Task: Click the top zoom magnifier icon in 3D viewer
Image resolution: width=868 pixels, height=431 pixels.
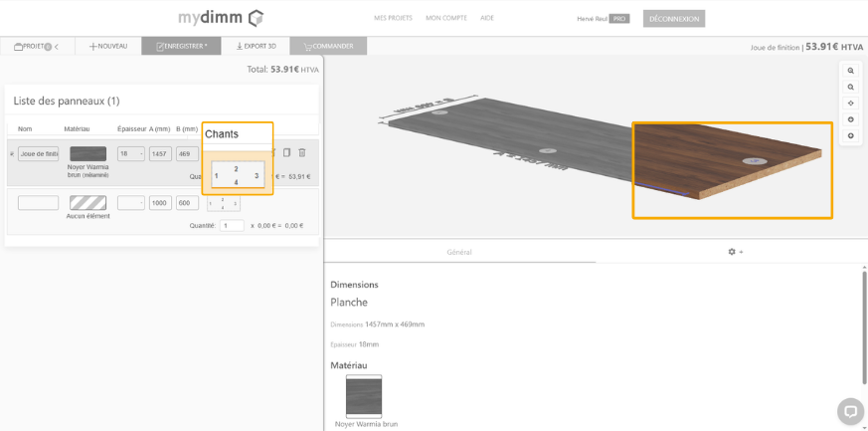Action: (851, 72)
